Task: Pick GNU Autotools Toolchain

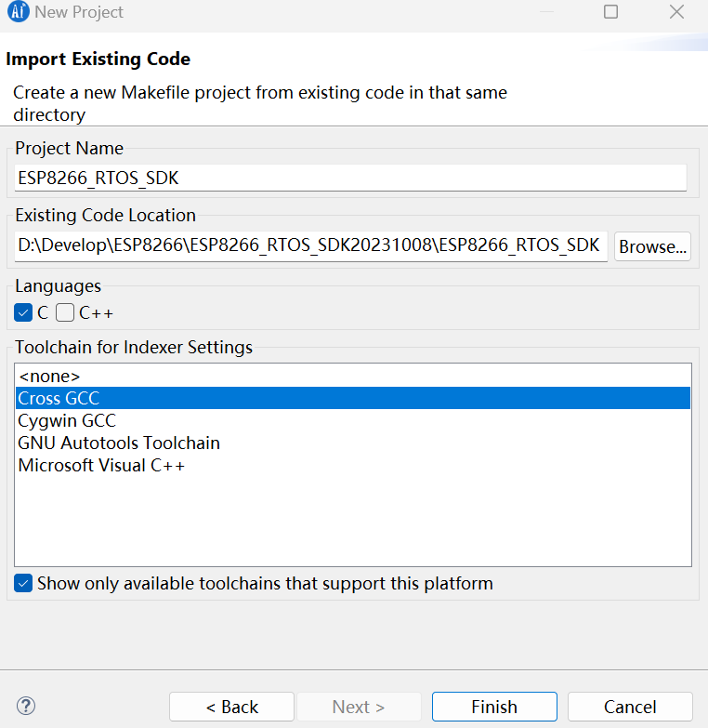Action: [x=353, y=443]
